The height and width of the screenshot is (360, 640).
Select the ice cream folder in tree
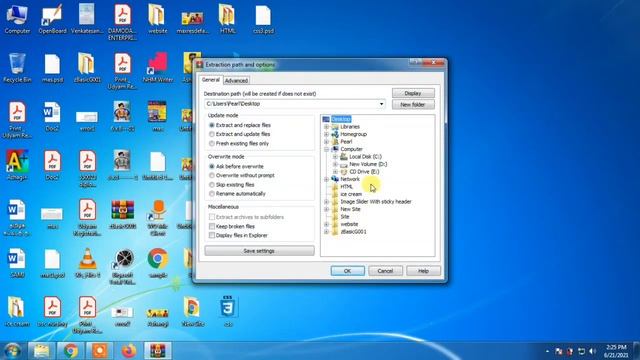(x=351, y=194)
